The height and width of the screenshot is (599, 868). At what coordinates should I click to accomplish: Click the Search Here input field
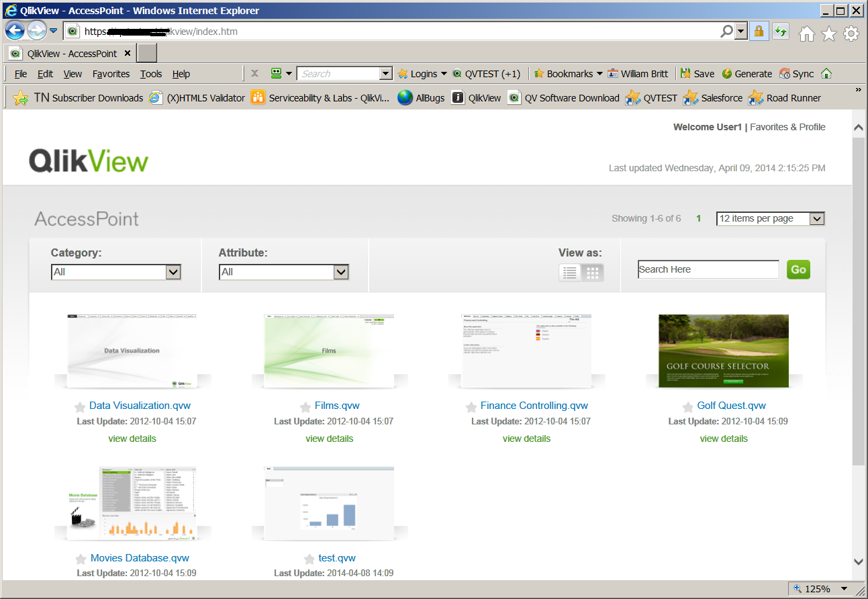coord(708,269)
